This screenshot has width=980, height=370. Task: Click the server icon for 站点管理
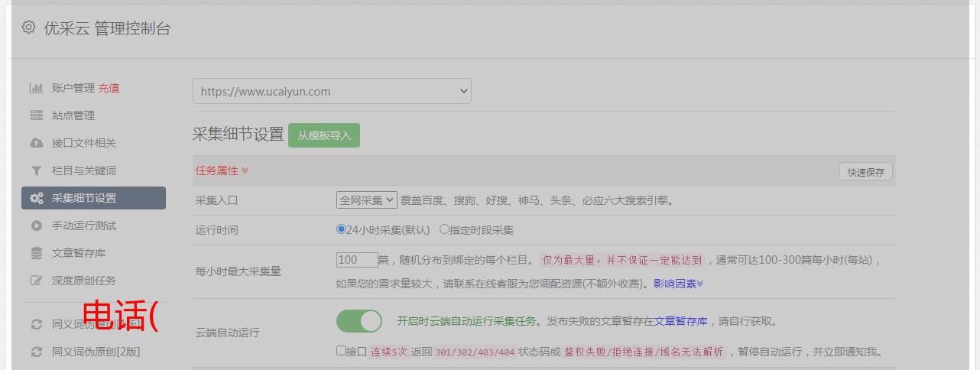coord(36,115)
